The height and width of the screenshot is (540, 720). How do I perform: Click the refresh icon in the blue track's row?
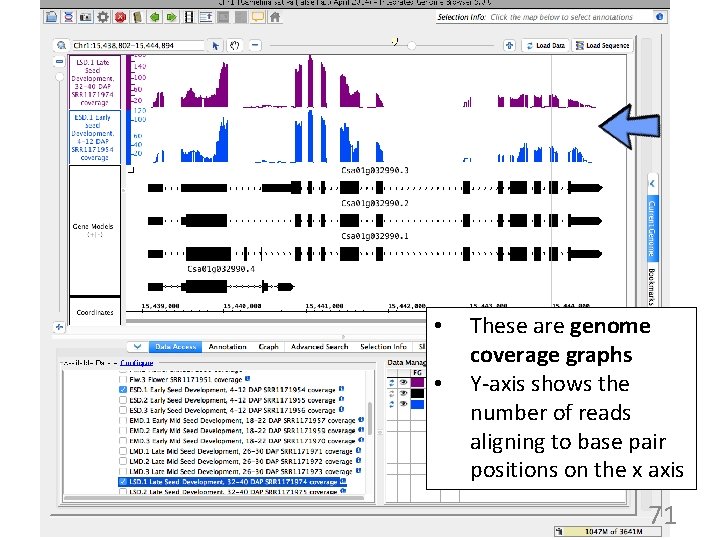392,404
